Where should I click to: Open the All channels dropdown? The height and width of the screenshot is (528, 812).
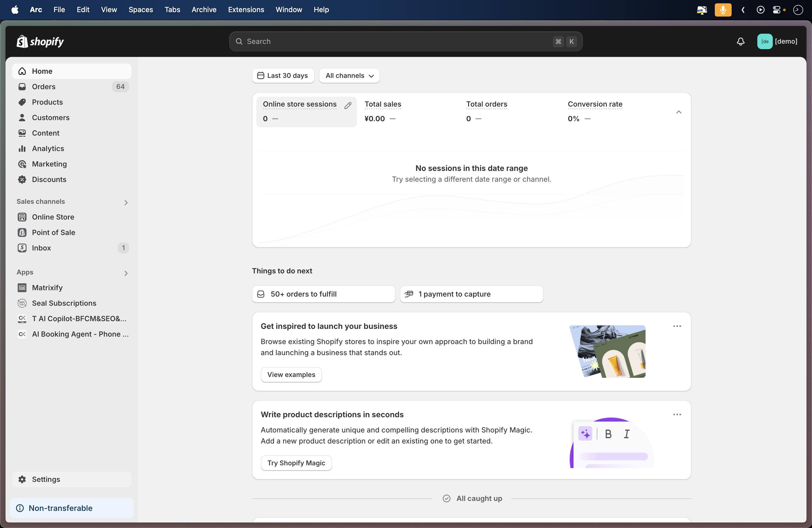(x=349, y=76)
